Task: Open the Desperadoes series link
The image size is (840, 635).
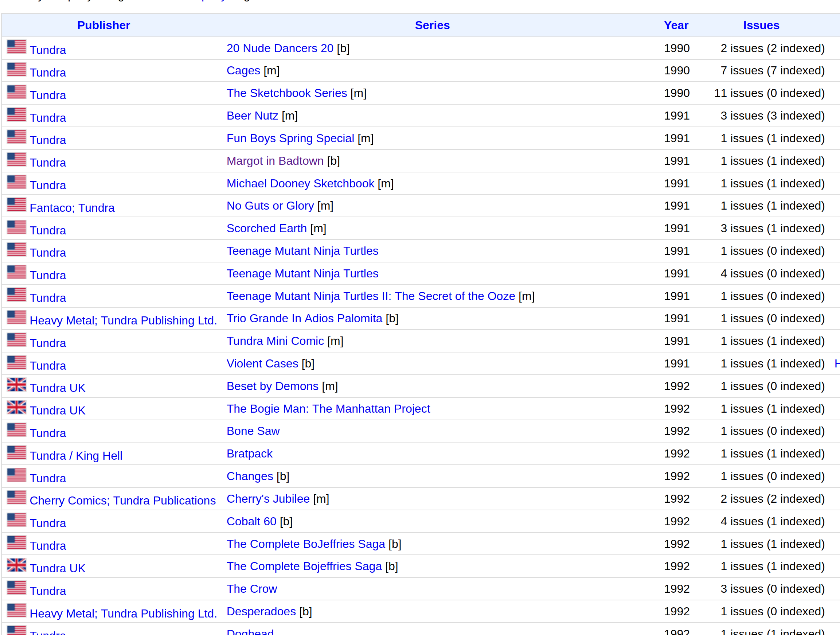Action: pyautogui.click(x=261, y=611)
